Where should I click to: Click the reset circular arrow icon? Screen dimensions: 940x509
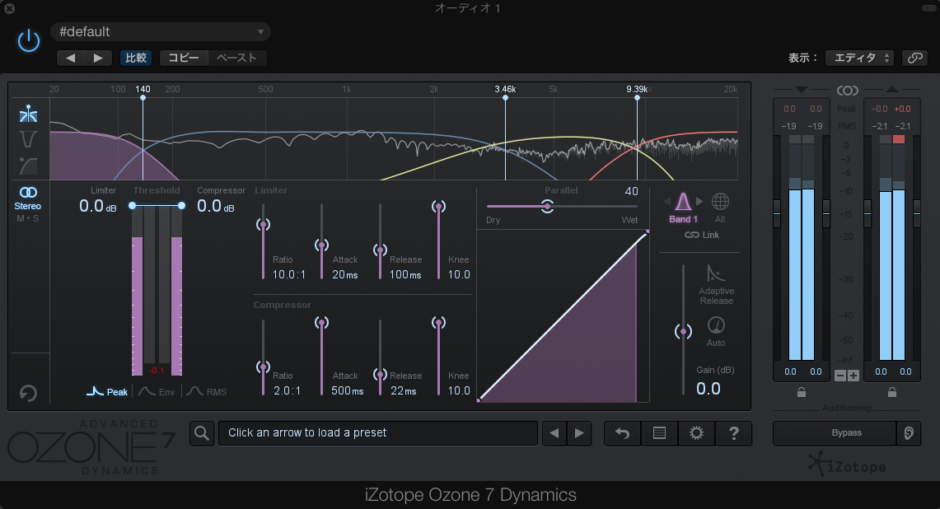[x=28, y=393]
